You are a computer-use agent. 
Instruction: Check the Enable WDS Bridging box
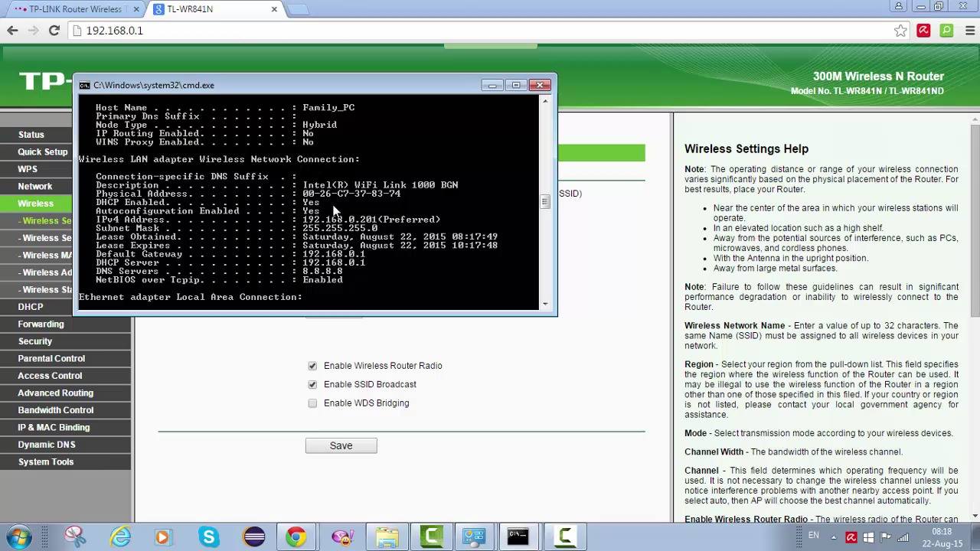pyautogui.click(x=312, y=403)
